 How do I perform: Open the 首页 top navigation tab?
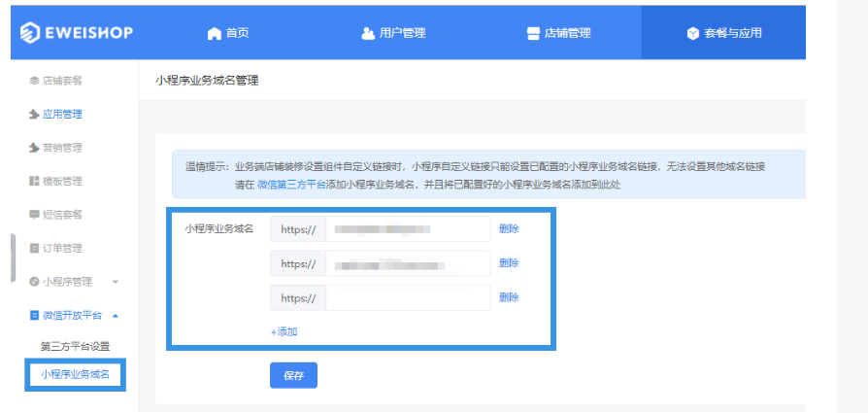(x=228, y=33)
